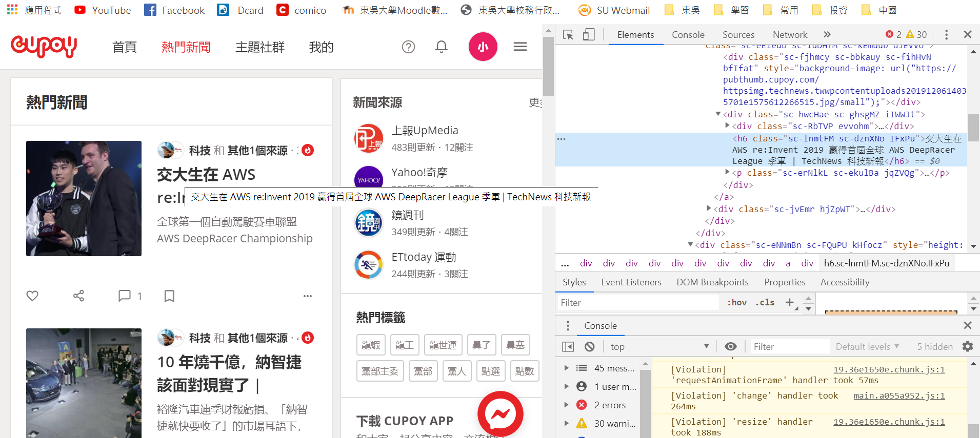Go to 首頁 in Cupoy navigation
The height and width of the screenshot is (438, 980).
point(125,47)
